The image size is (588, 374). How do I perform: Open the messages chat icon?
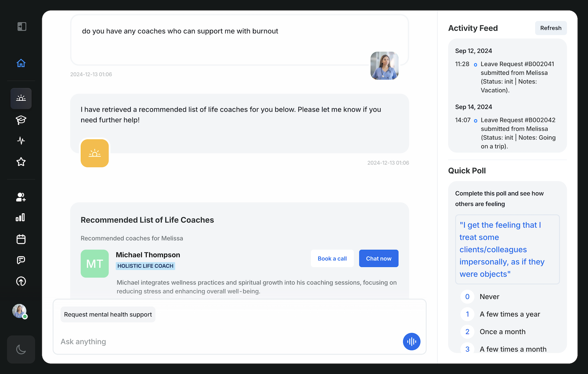coord(21,260)
